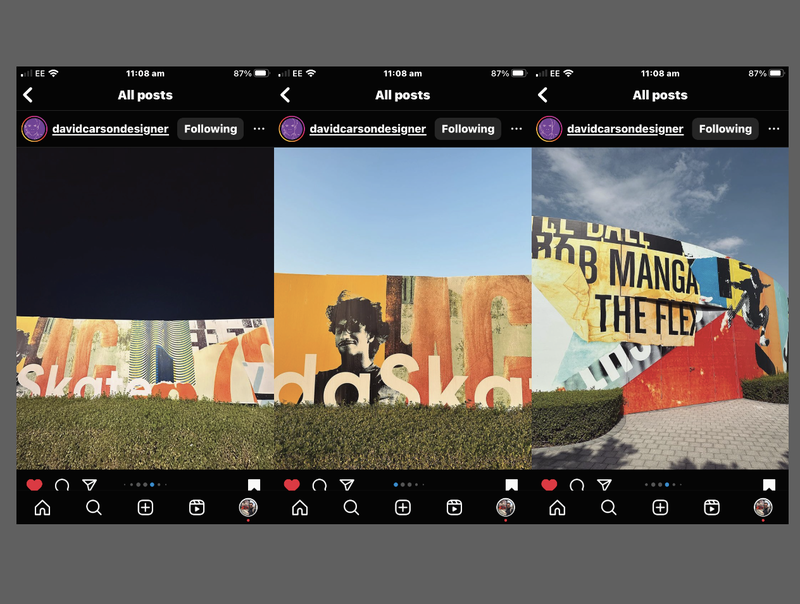Tap the battery indicator in the left screenshot status bar
The image size is (800, 604).
[x=262, y=73]
